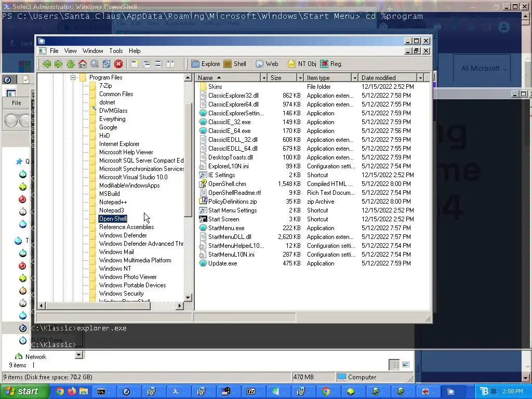This screenshot has height=399, width=532.
Task: Switch background Explorer to large icons view
Action: coord(405,365)
